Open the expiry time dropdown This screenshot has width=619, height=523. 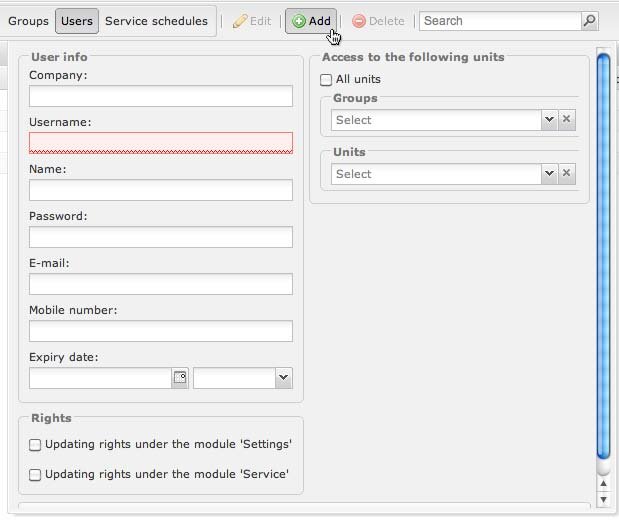(x=283, y=378)
